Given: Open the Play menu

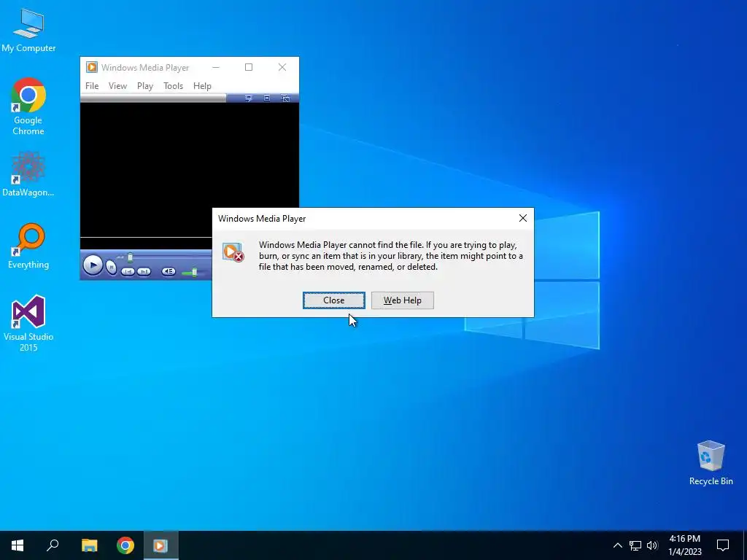Looking at the screenshot, I should tap(145, 86).
